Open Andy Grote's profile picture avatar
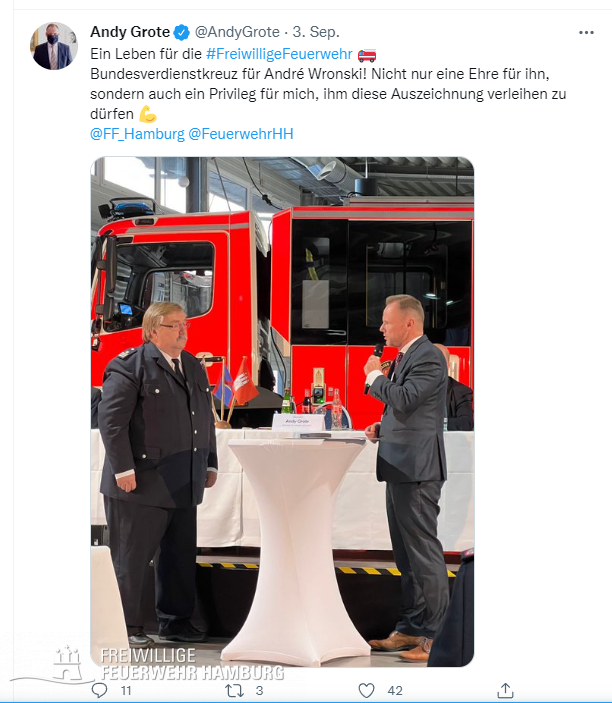Screen dimensions: 612x703 pyautogui.click(x=54, y=46)
